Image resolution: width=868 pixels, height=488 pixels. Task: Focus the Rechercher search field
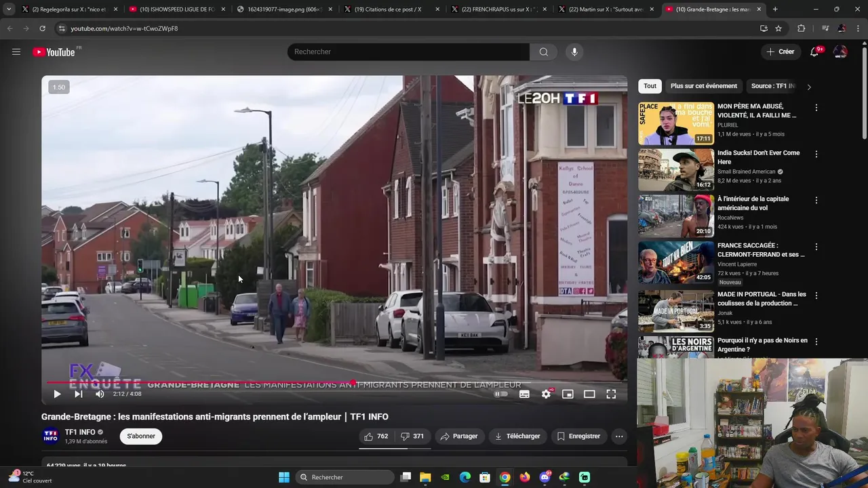(x=408, y=52)
